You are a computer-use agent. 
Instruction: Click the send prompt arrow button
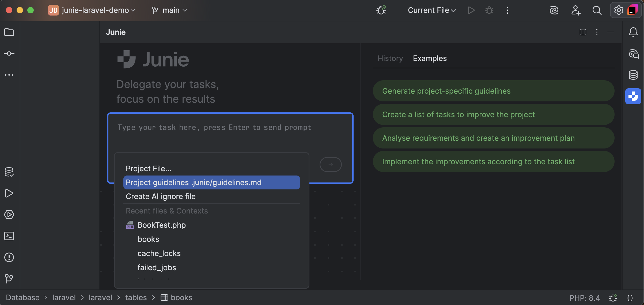331,165
